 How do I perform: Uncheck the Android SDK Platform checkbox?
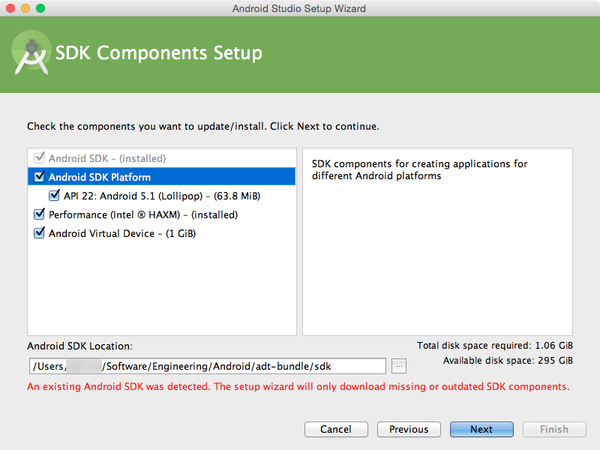(x=39, y=177)
